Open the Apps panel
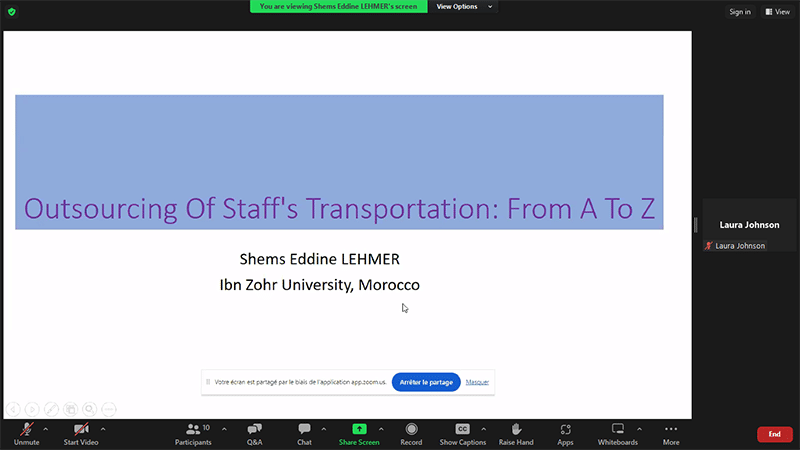Screen dimensions: 800x450 point(565,432)
